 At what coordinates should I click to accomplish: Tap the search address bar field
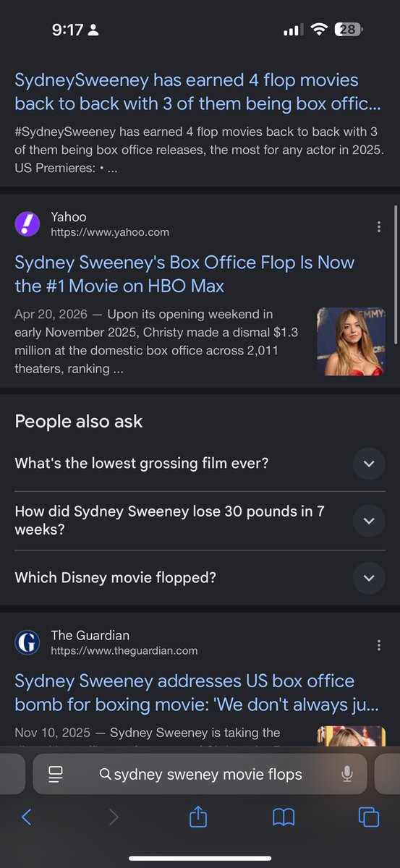200,775
